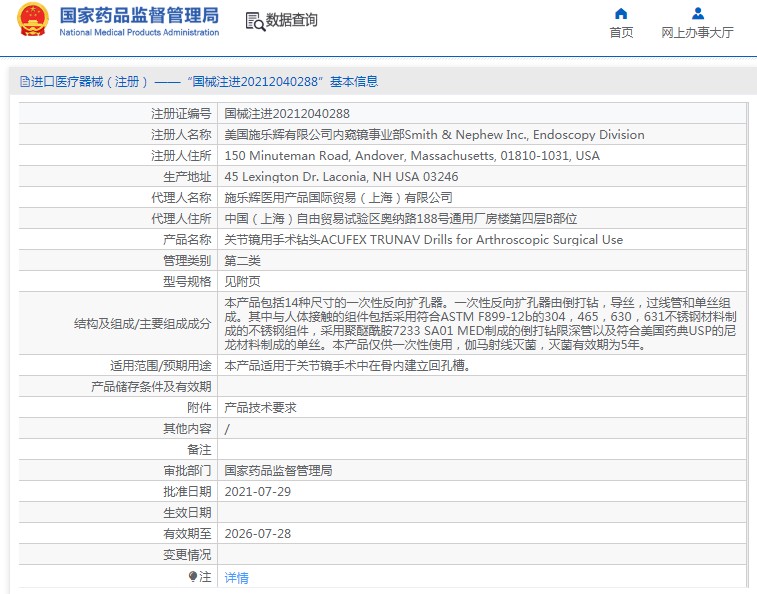Viewport: 757px width, 594px height.
Task: Click the 管理类别 label
Action: click(x=187, y=261)
